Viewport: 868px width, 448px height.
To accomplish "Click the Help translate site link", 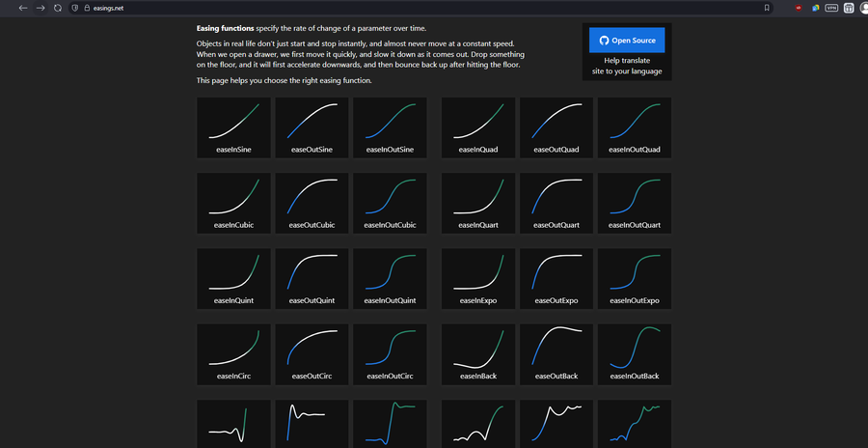I will click(627, 66).
